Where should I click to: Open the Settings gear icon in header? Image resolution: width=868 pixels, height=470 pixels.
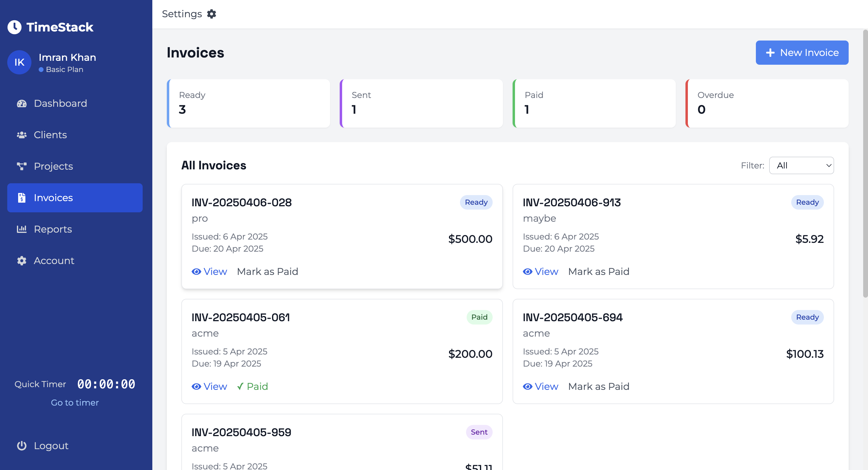(x=211, y=14)
